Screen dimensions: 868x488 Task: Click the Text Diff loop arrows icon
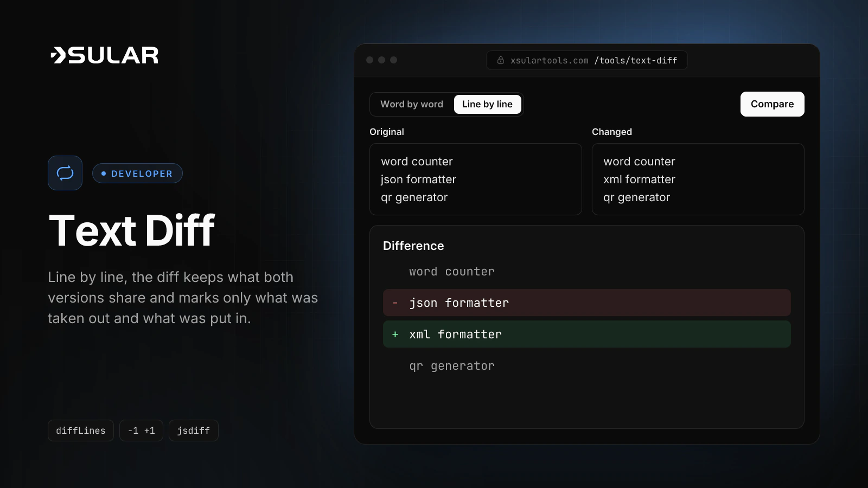point(65,173)
